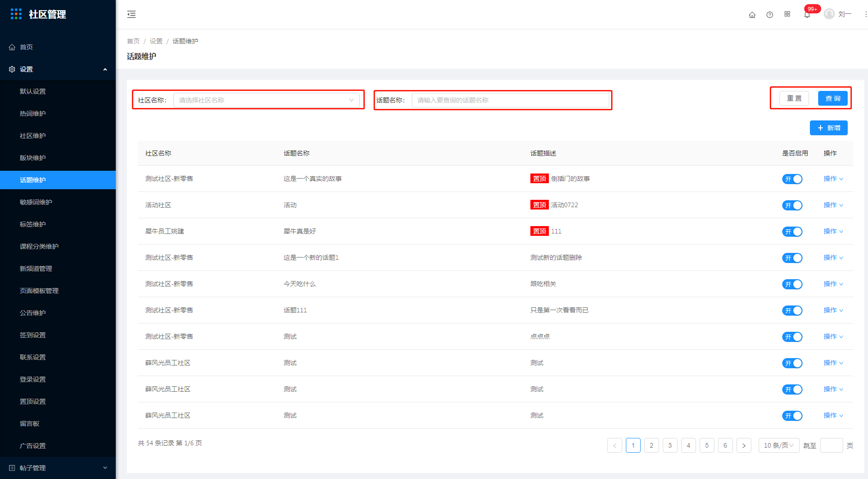
Task: Open 热词维护 in the sidebar
Action: coord(58,114)
